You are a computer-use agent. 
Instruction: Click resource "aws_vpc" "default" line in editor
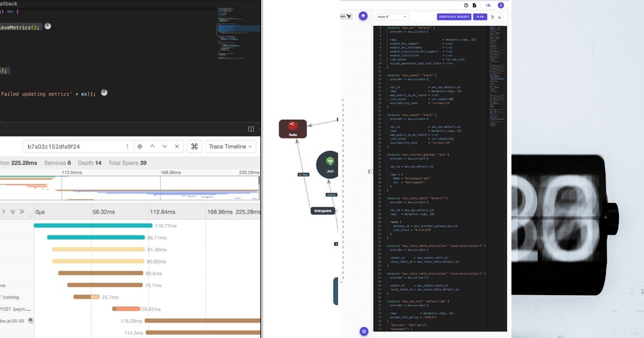click(410, 27)
